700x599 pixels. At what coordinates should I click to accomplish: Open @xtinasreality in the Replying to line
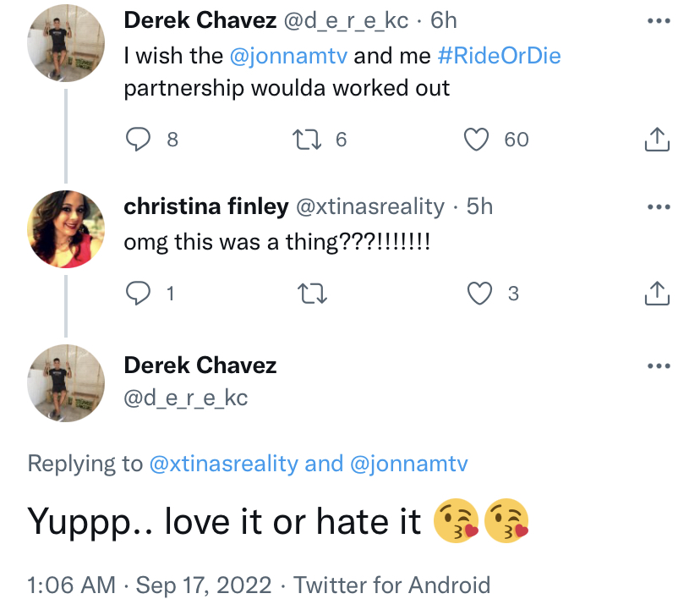click(x=224, y=464)
